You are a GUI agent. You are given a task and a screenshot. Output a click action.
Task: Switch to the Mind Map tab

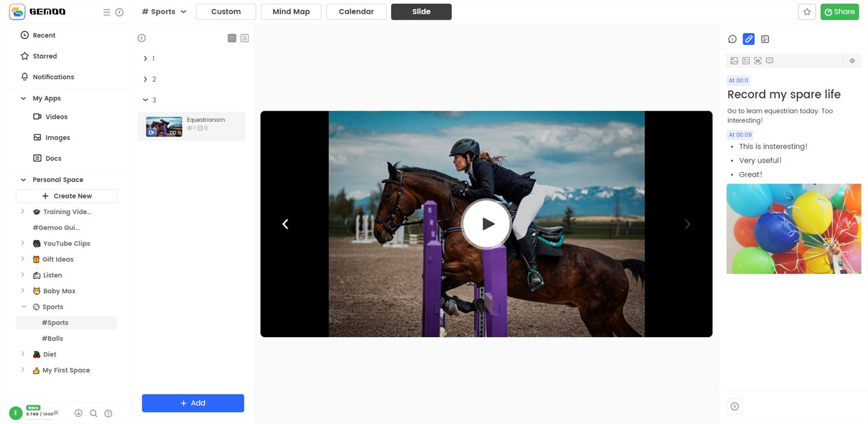[x=291, y=12]
